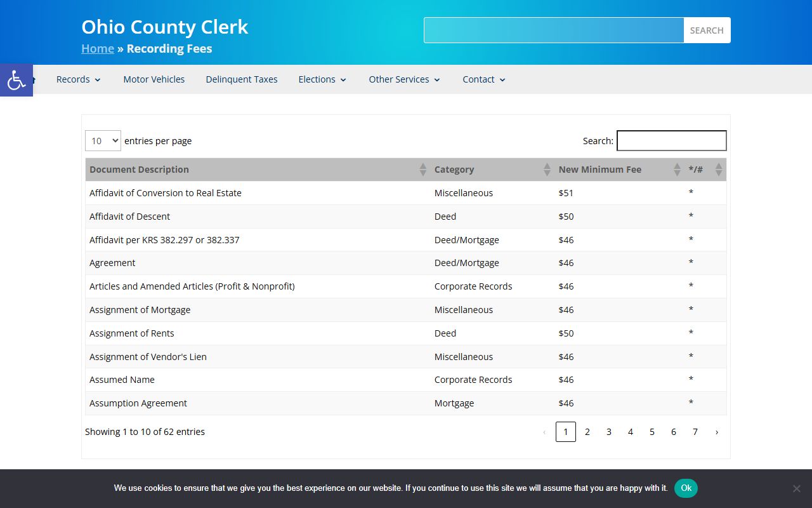
Task: Accept cookies with Ok button
Action: click(x=686, y=488)
